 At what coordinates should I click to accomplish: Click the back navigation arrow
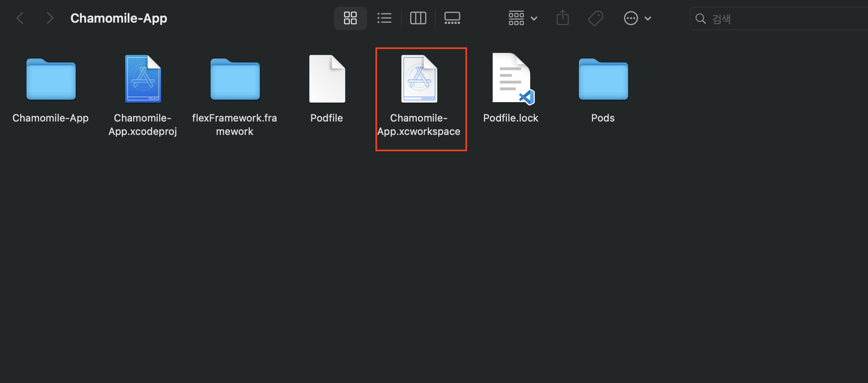click(x=20, y=18)
